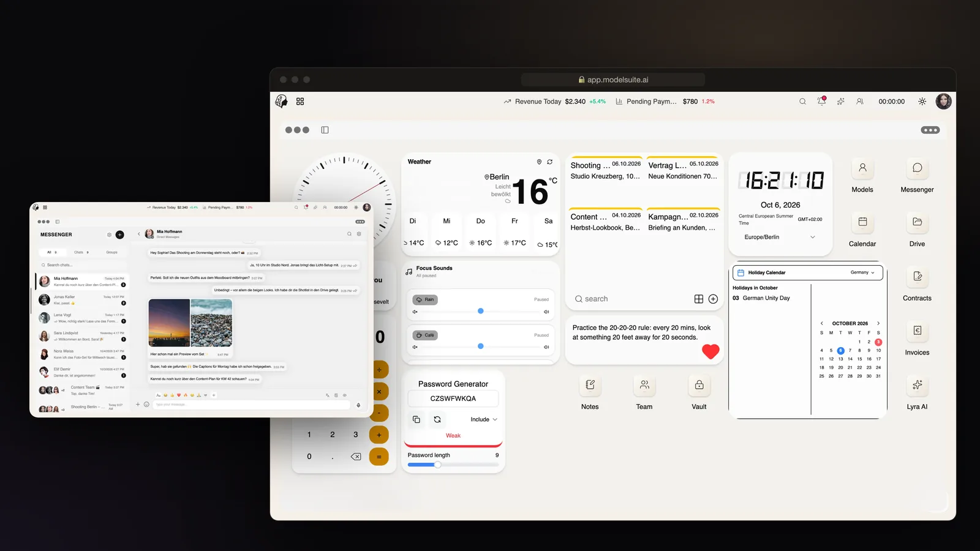Viewport: 980px width, 551px height.
Task: Open the Germany country dropdown in Holiday Calendar
Action: click(862, 272)
